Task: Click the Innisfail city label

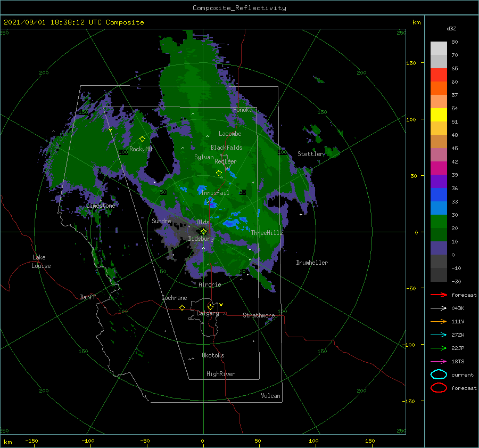Action: click(215, 193)
